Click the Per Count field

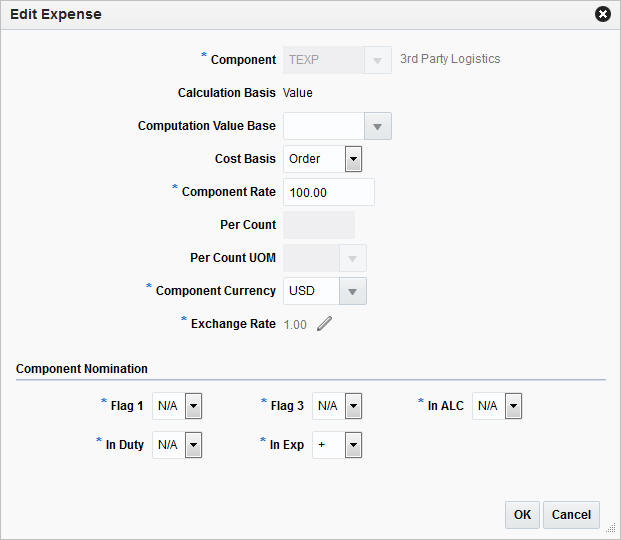(x=319, y=225)
